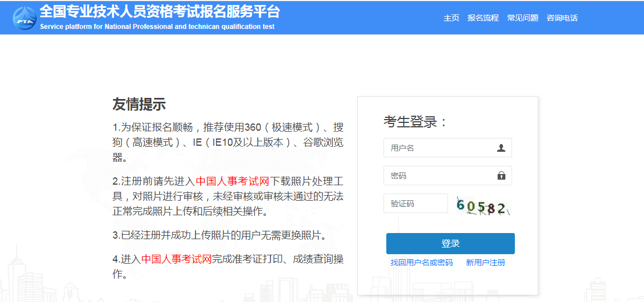Screen dimensions: 644x302
Task: Open the 新用户注册 link
Action: tap(485, 263)
